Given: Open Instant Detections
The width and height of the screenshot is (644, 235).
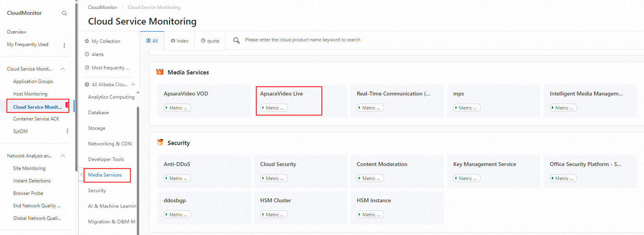Looking at the screenshot, I should pyautogui.click(x=32, y=181).
